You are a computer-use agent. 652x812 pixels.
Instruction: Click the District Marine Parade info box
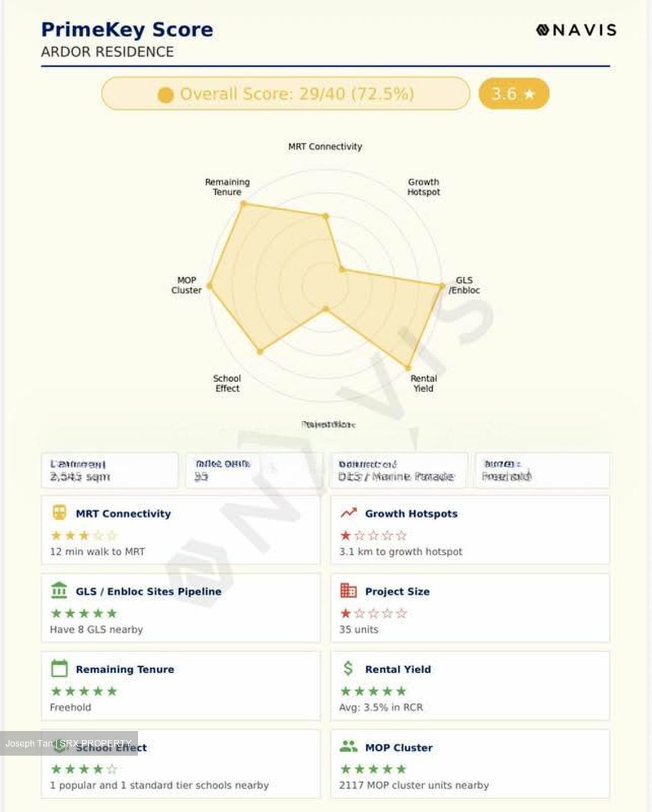click(398, 470)
